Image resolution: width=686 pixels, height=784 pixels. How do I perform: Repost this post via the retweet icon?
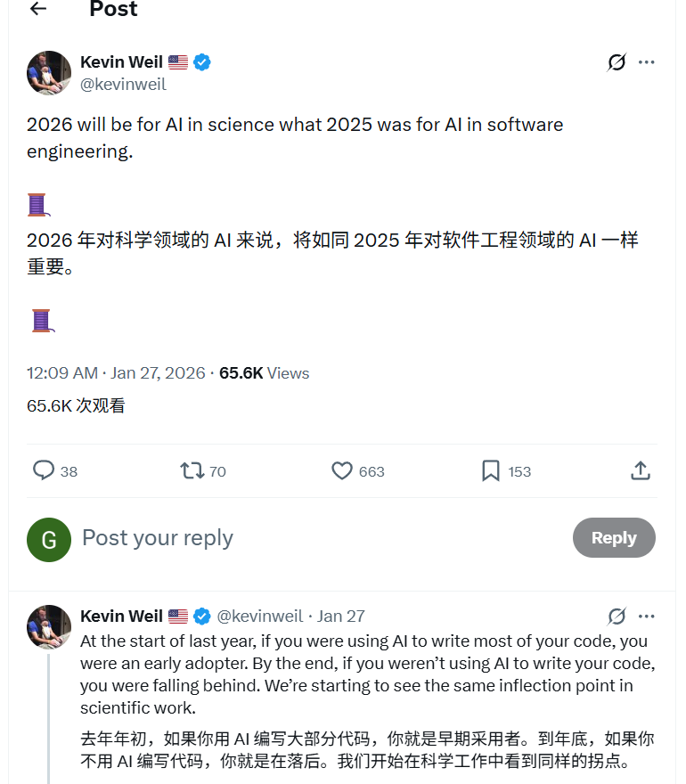click(x=192, y=470)
